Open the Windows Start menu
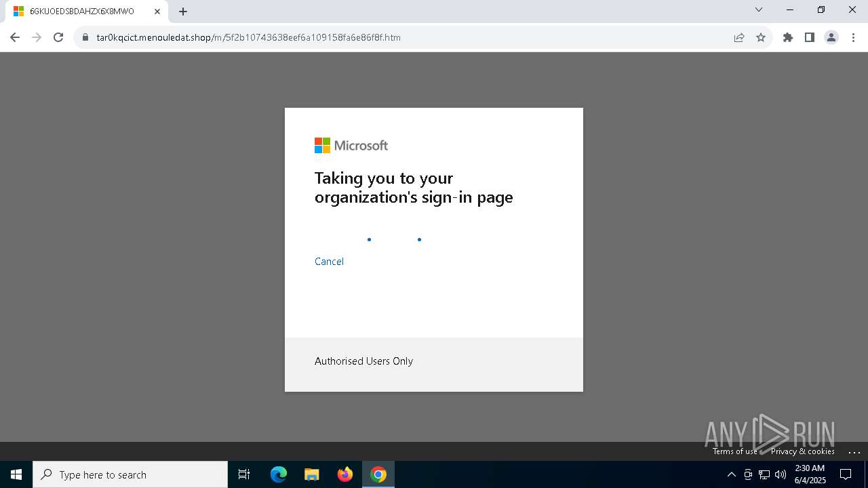Screen dimensions: 868x488 click(x=16, y=474)
